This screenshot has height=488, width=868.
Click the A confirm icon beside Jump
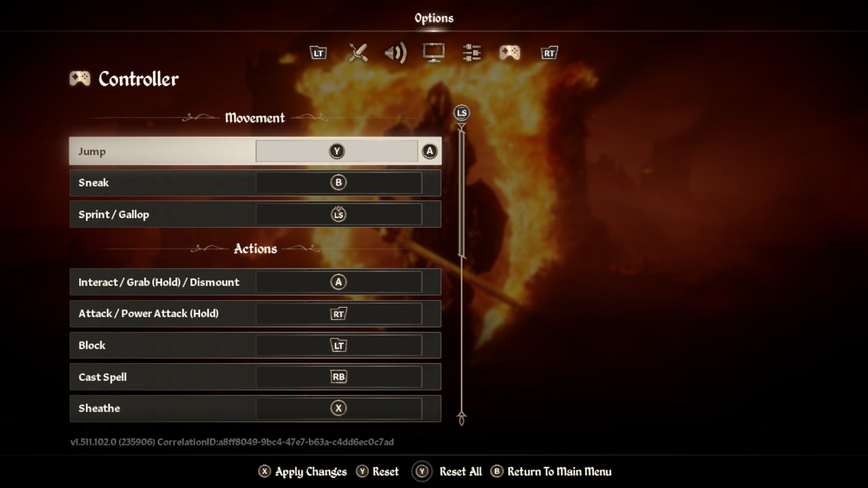coord(429,151)
